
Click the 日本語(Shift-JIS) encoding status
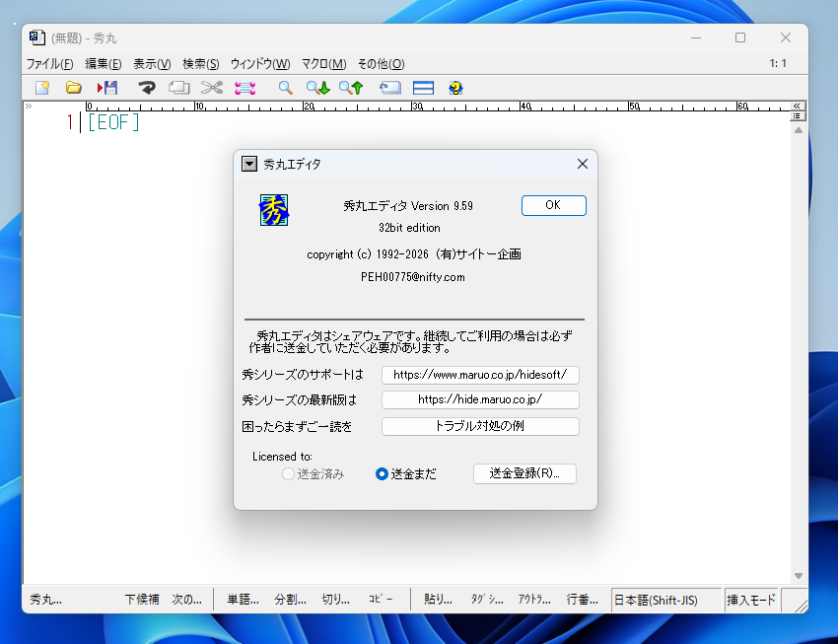665,601
